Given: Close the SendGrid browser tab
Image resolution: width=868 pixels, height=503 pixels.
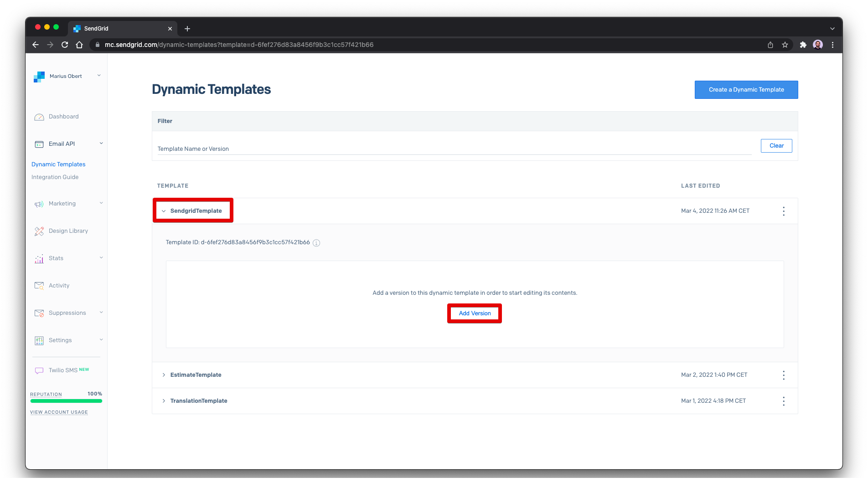Looking at the screenshot, I should click(170, 29).
